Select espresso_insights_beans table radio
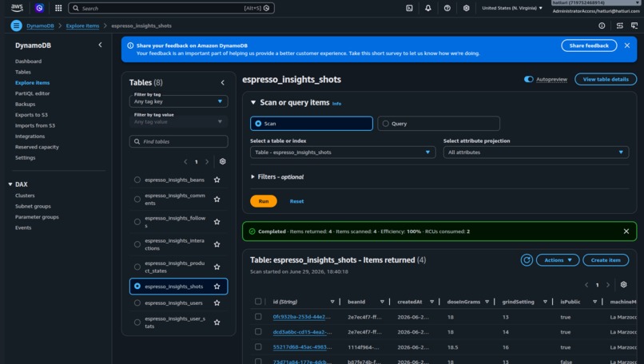644x364 pixels. point(137,180)
